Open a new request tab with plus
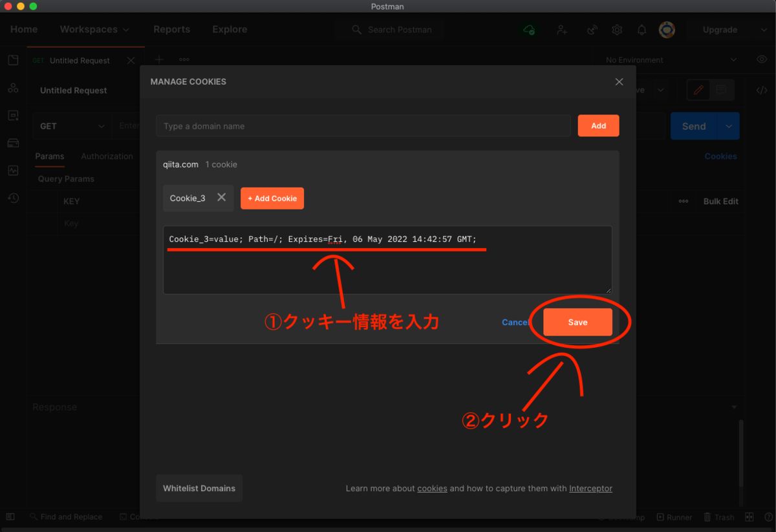Screen dimensions: 776x532 [x=160, y=59]
